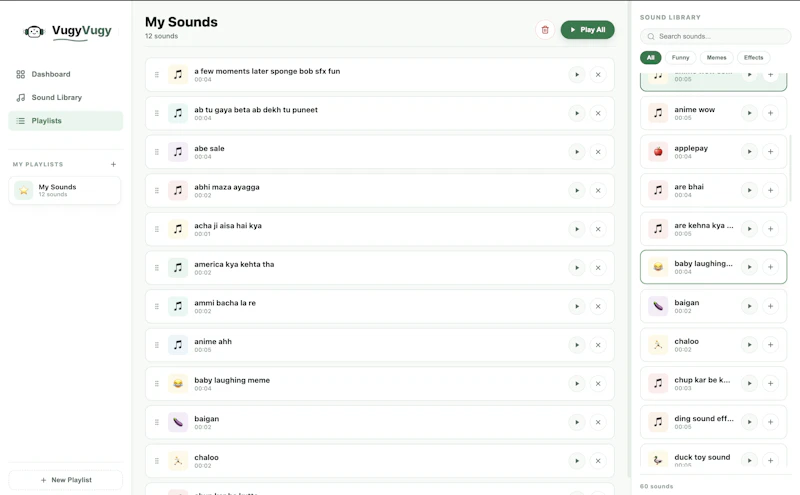Preview 'are bhai' in library

tap(749, 190)
